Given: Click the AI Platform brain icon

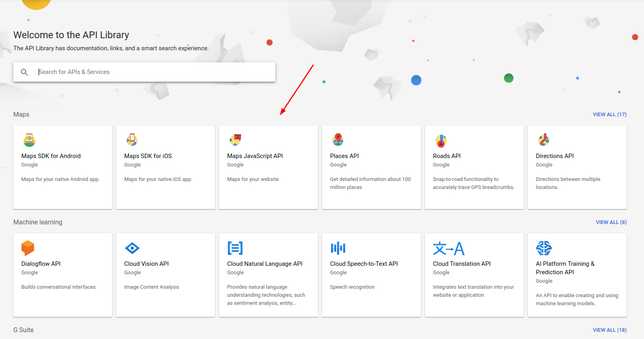Looking at the screenshot, I should tap(544, 248).
